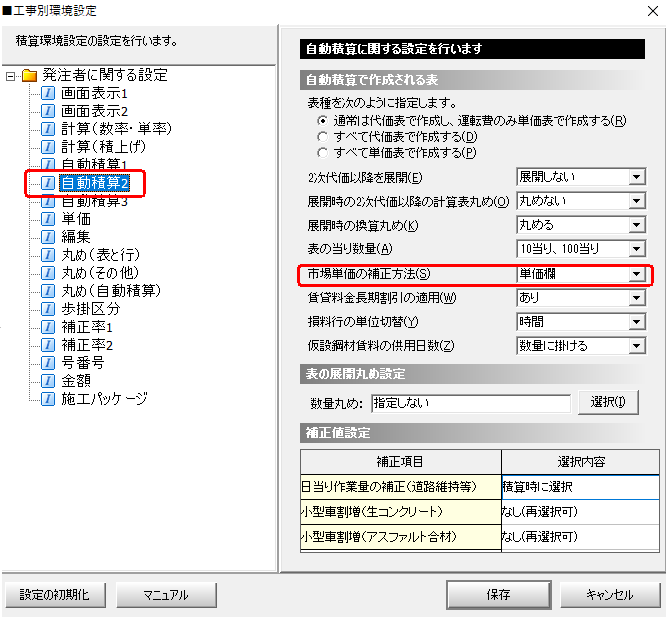Open the 単価 settings page

point(76,219)
